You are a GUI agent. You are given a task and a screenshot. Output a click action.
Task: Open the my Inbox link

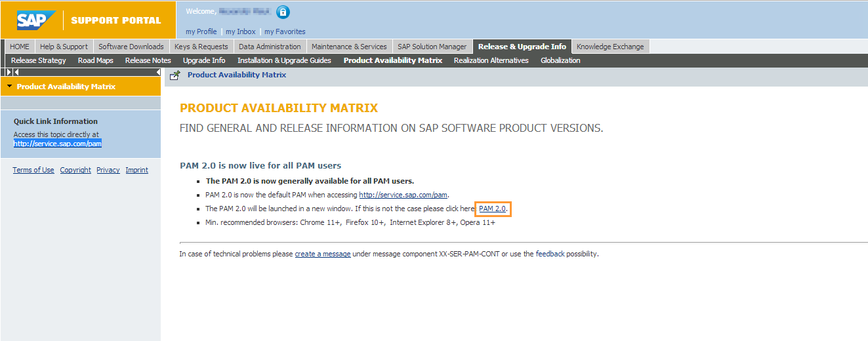click(241, 31)
